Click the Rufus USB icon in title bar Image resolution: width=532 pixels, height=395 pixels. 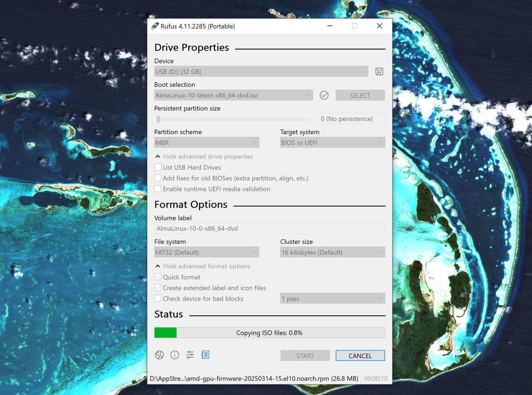point(155,26)
